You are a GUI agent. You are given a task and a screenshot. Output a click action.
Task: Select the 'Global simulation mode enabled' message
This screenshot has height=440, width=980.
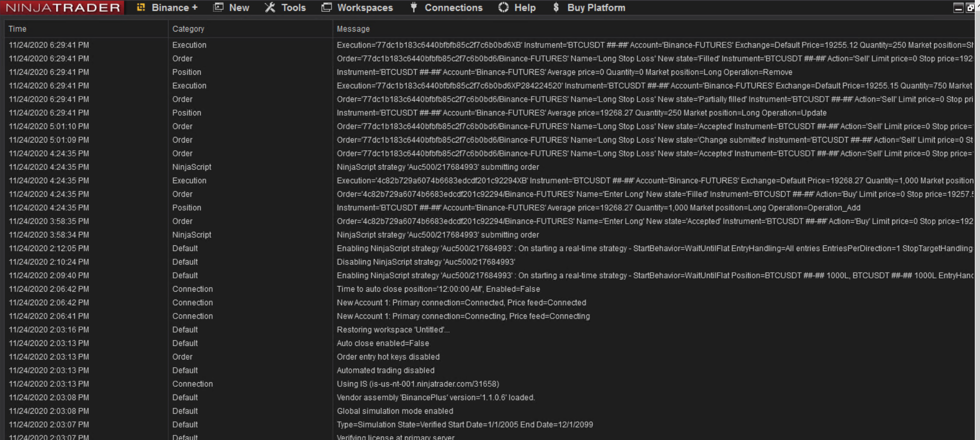point(395,411)
